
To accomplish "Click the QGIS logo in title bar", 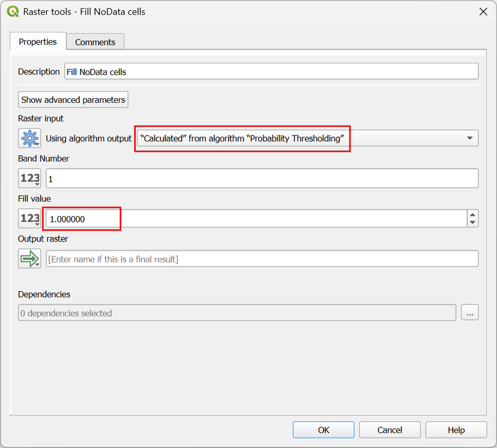I will coord(13,12).
